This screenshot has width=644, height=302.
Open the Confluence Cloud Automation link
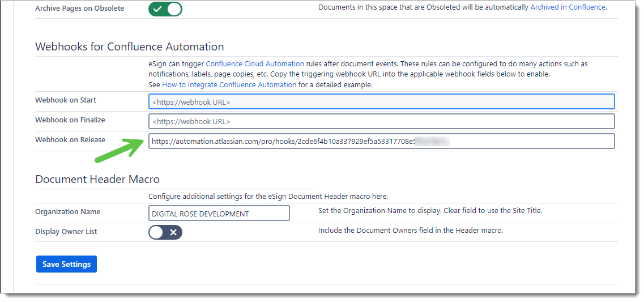[255, 64]
